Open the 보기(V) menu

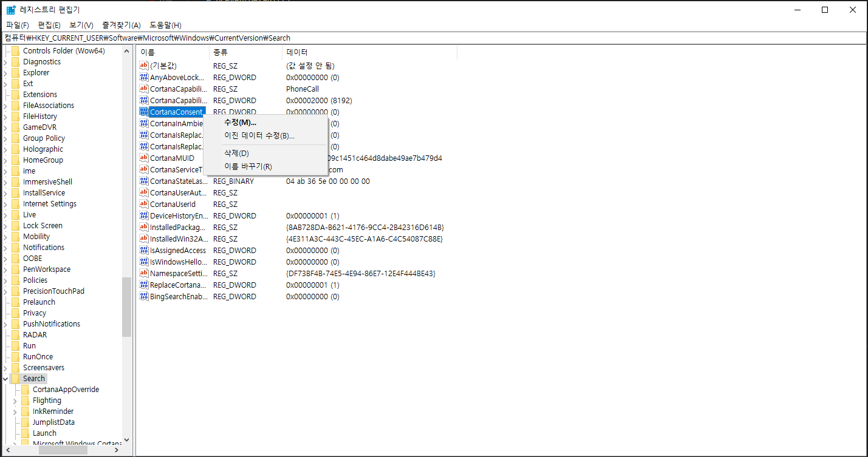81,25
